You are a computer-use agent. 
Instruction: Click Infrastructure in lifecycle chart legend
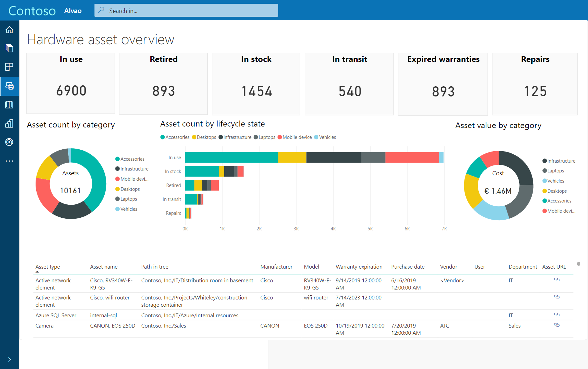click(x=235, y=137)
